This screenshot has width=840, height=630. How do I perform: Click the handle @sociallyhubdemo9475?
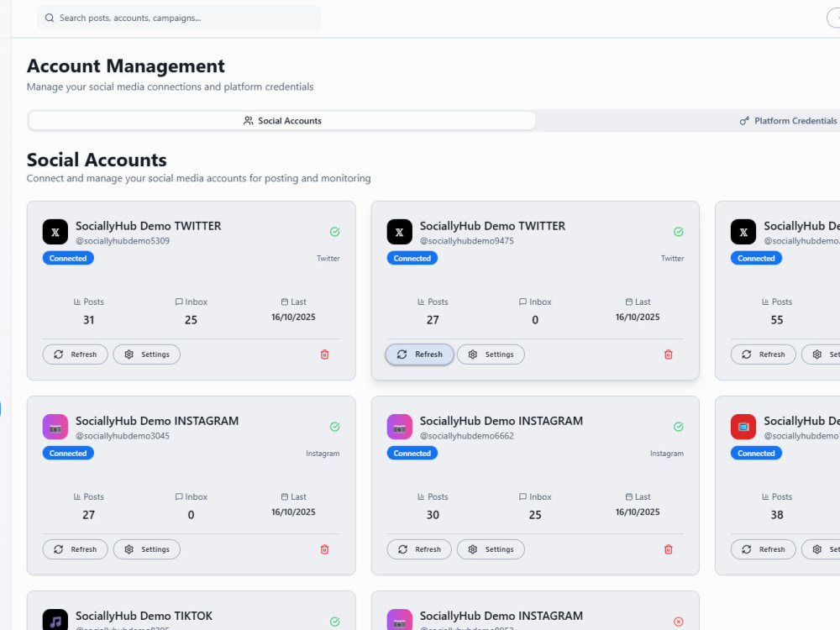coord(466,241)
